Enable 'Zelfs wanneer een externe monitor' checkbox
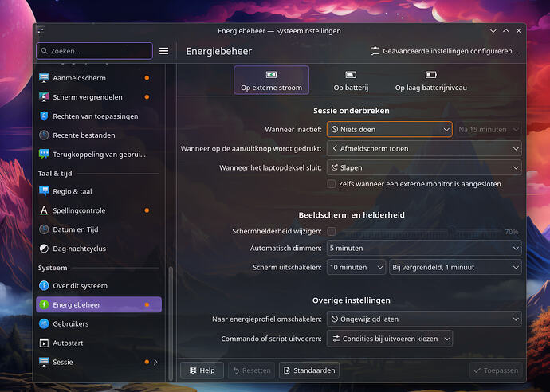The height and width of the screenshot is (392, 550). click(332, 184)
